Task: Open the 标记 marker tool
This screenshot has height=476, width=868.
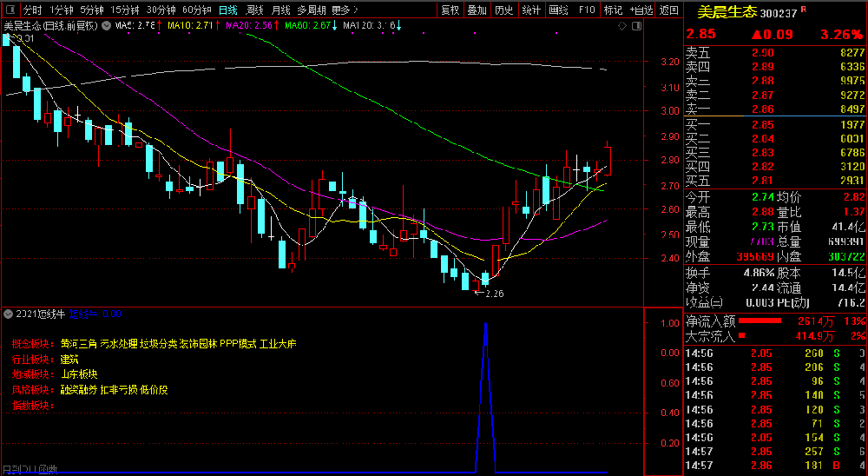Action: (x=613, y=10)
